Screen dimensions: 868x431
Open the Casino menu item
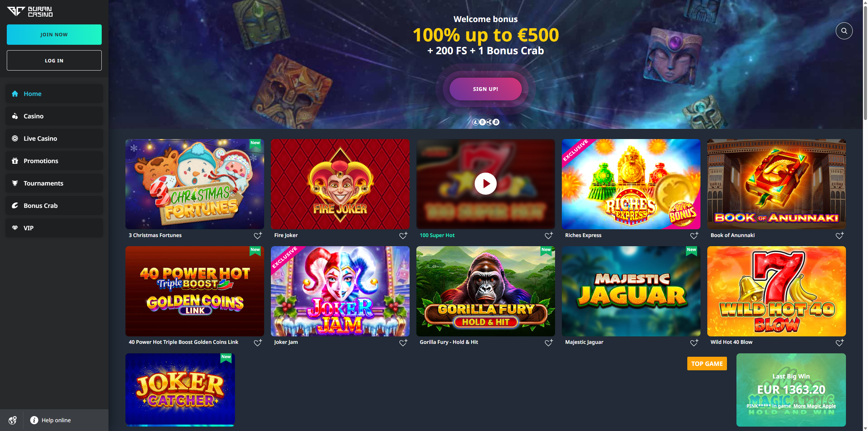(x=54, y=116)
